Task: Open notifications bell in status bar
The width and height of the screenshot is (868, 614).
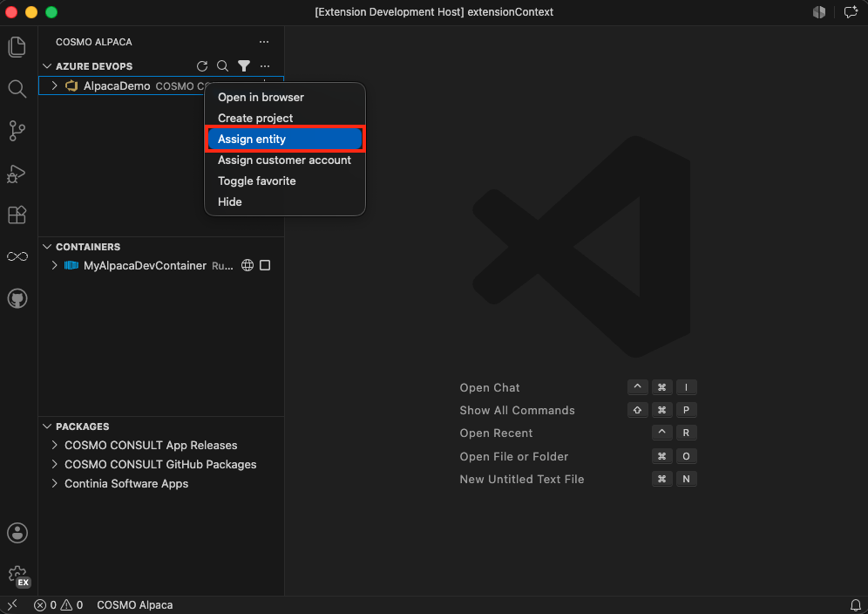Action: point(855,605)
